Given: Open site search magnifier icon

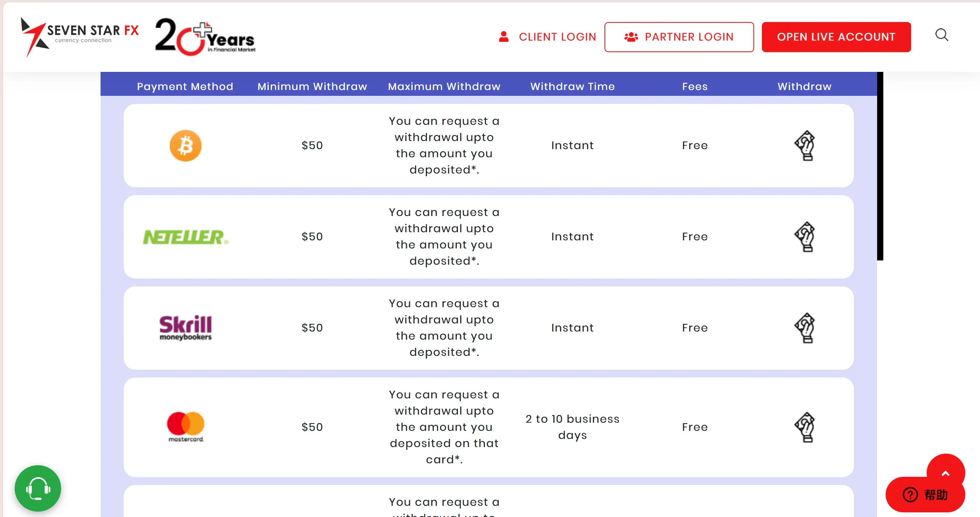Looking at the screenshot, I should pyautogui.click(x=942, y=35).
